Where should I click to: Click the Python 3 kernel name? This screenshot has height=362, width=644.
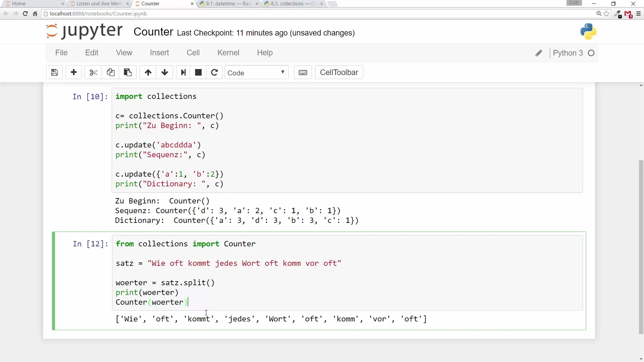tap(568, 53)
